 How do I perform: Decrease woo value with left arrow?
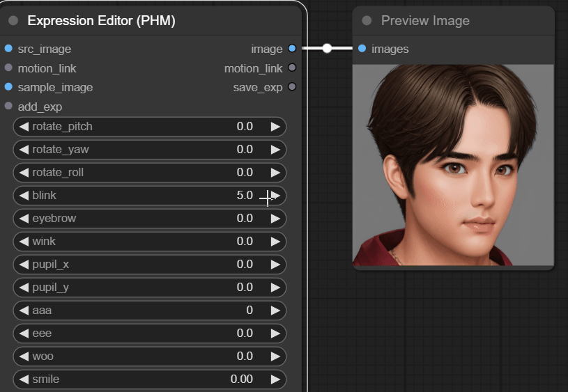pyautogui.click(x=24, y=356)
